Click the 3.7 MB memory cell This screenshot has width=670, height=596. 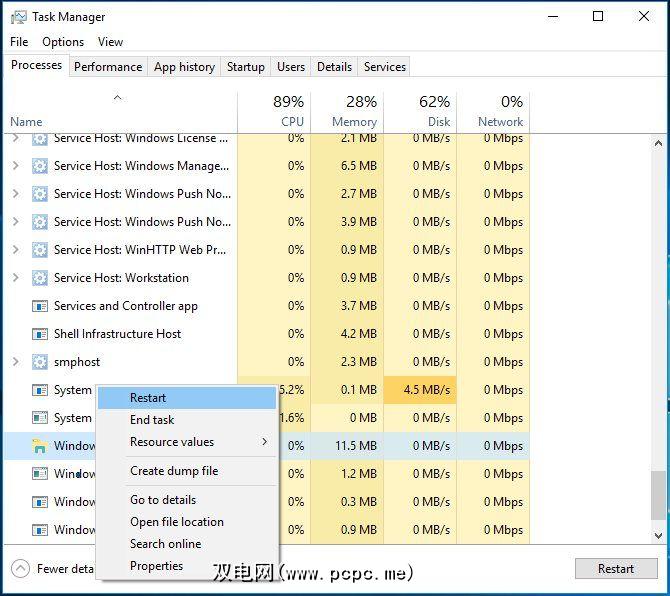click(347, 306)
